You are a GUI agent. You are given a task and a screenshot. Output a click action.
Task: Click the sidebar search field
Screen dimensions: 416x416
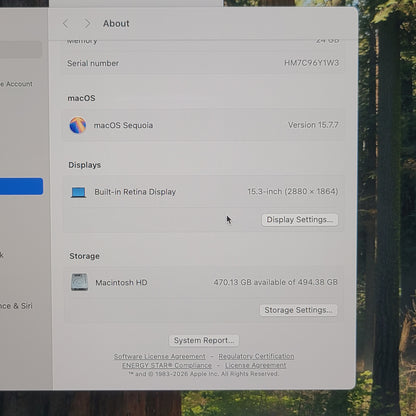pos(21,50)
